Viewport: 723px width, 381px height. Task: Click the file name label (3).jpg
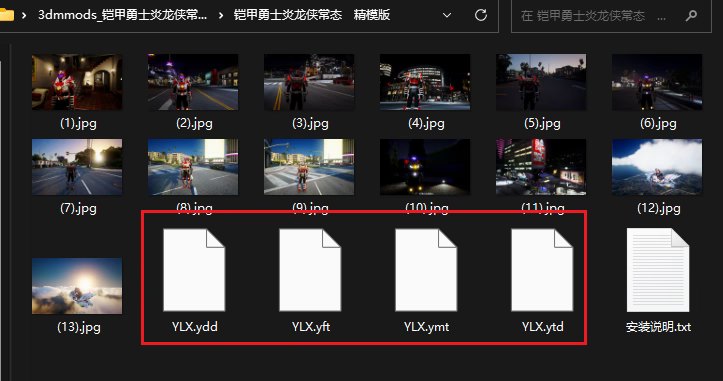tap(310, 123)
